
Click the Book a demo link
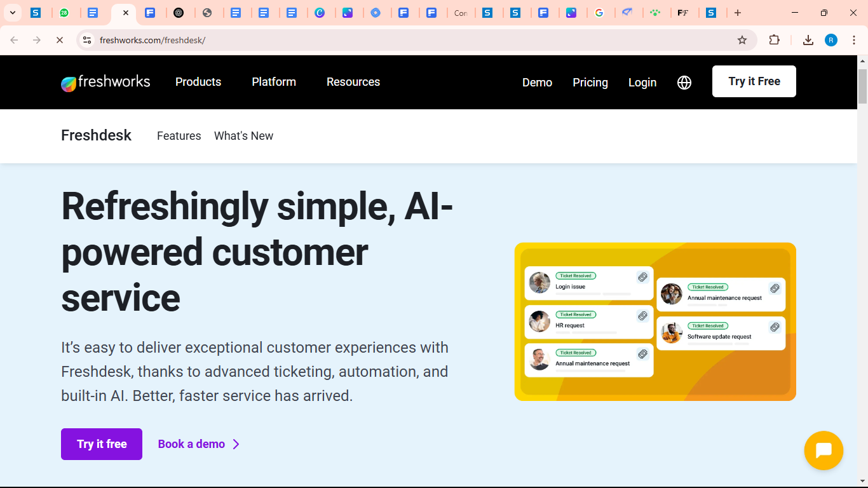pos(199,444)
